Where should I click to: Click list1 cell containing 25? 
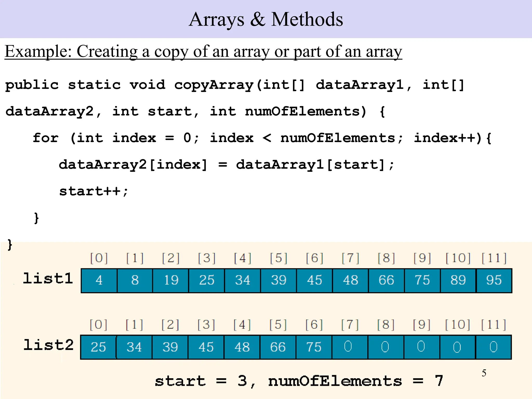(x=207, y=281)
